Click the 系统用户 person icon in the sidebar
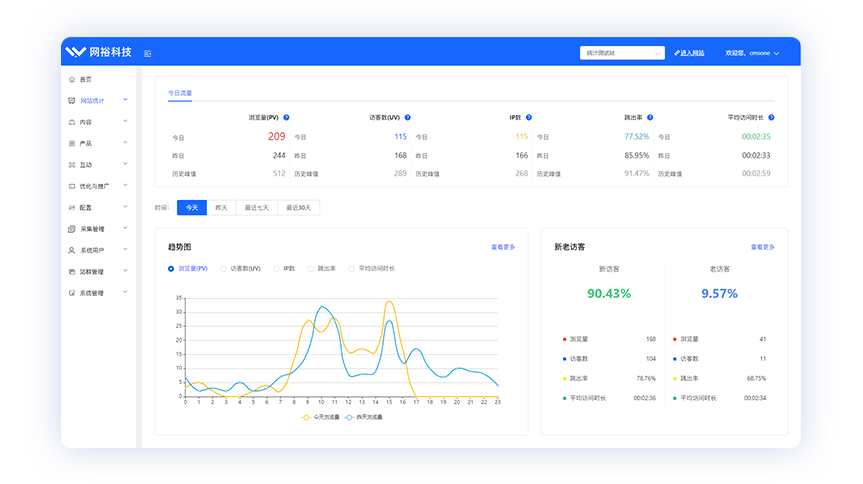Viewport: 863px width, 484px height. pyautogui.click(x=72, y=250)
